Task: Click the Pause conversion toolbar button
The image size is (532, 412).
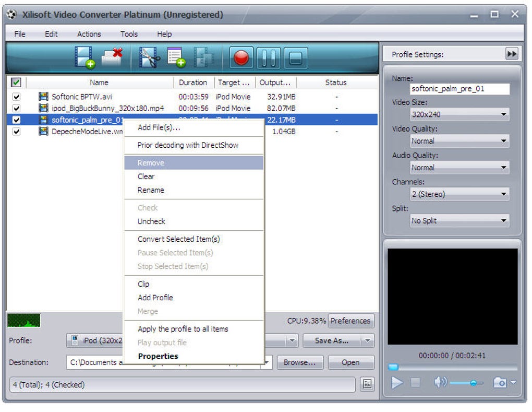Action: (x=269, y=58)
